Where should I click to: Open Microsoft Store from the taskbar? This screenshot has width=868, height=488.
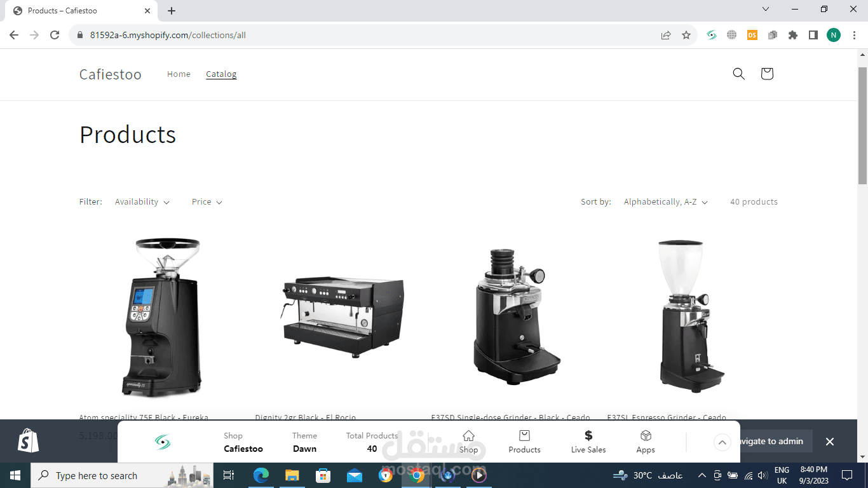tap(323, 475)
